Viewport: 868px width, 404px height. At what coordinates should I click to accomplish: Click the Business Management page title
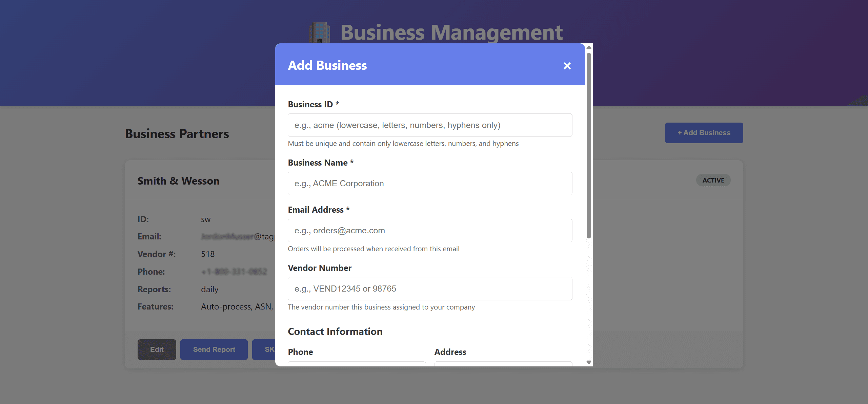(451, 33)
